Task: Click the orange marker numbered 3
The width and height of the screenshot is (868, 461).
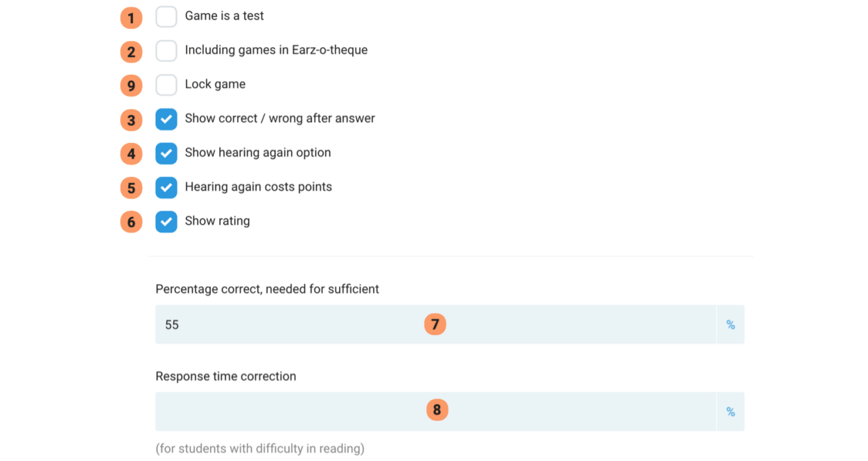Action: pyautogui.click(x=131, y=119)
